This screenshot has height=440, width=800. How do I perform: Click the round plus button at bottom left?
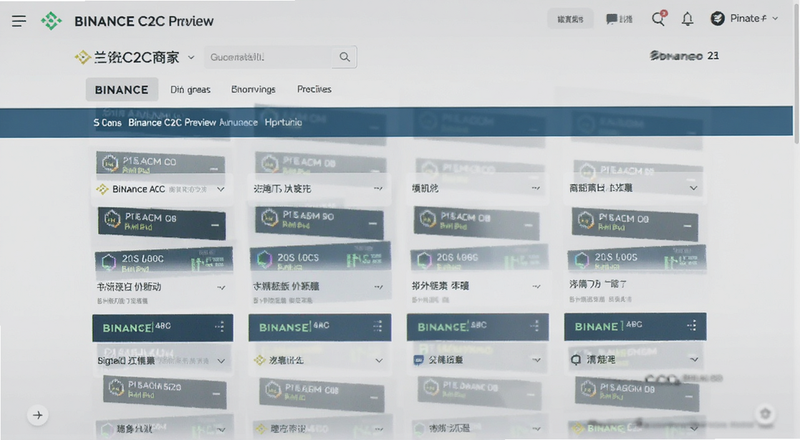tap(38, 415)
